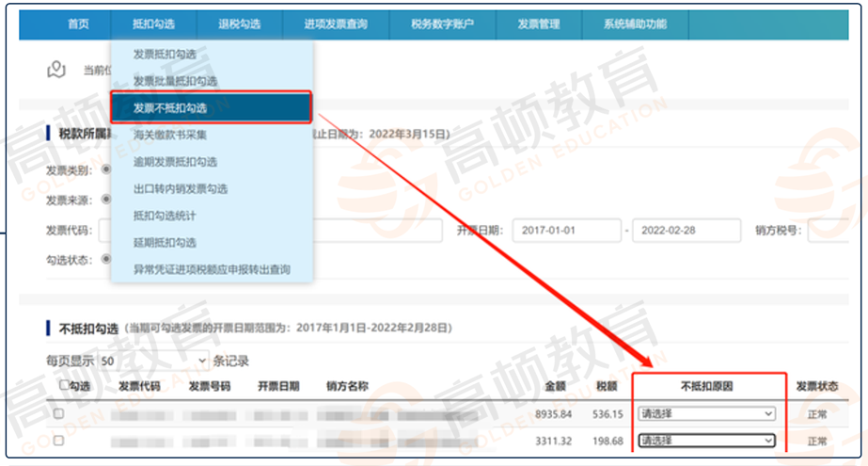
Task: Check the first invoice row checkbox
Action: [x=58, y=413]
